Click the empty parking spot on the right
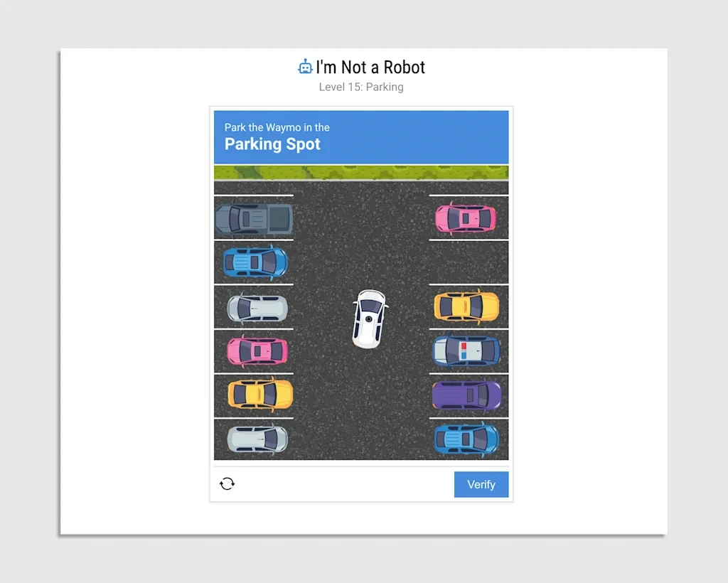 coord(469,262)
